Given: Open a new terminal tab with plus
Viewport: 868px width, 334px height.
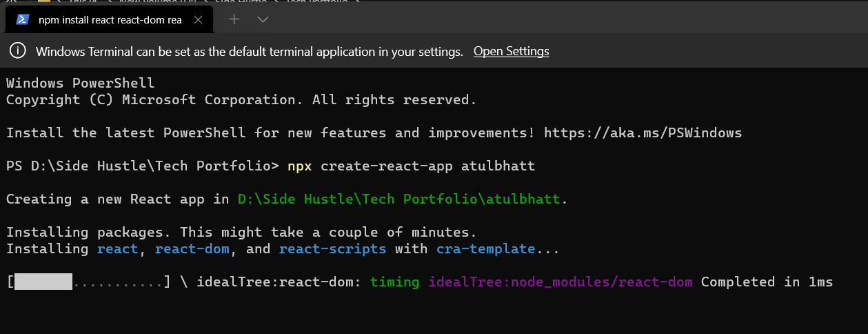Looking at the screenshot, I should [x=234, y=19].
